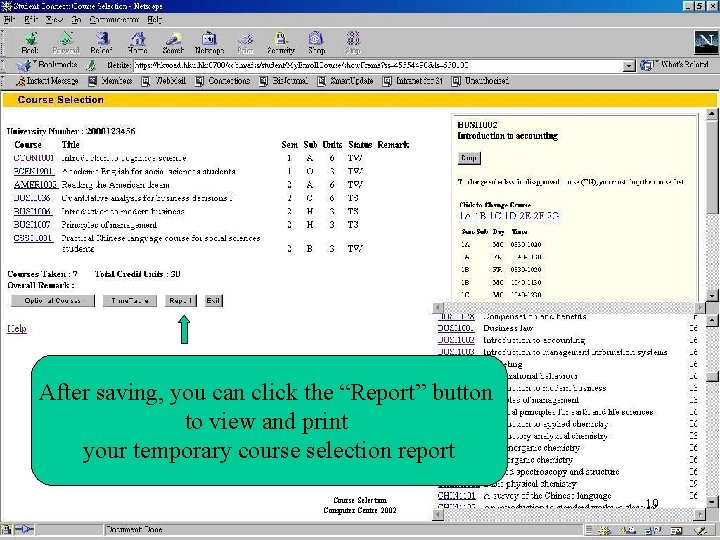Click the Back toolbar icon
The height and width of the screenshot is (540, 720).
click(x=30, y=43)
